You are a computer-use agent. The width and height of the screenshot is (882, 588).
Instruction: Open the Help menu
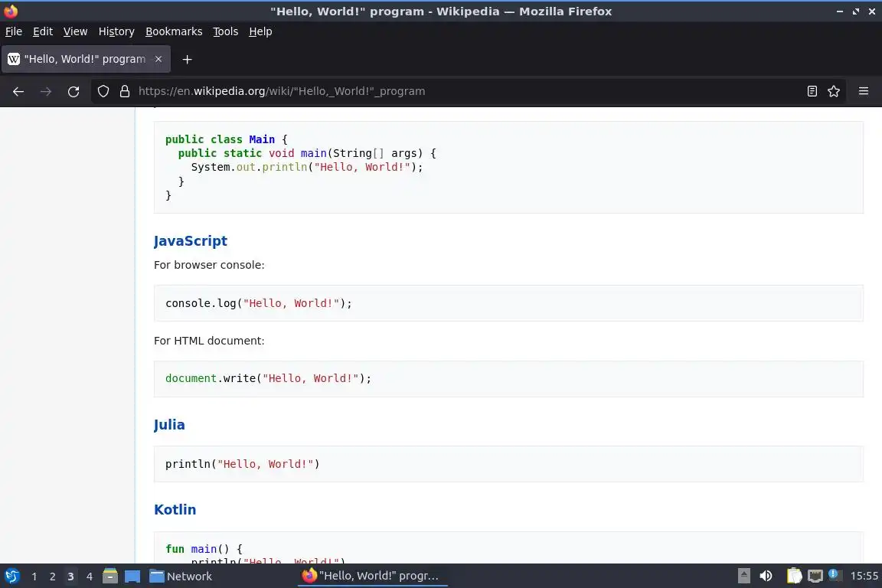260,31
